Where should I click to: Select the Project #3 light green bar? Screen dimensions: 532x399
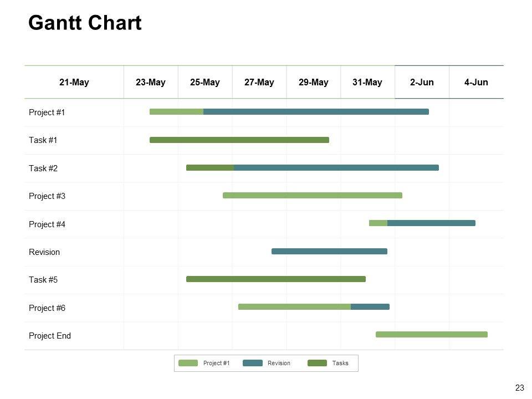[x=312, y=195]
